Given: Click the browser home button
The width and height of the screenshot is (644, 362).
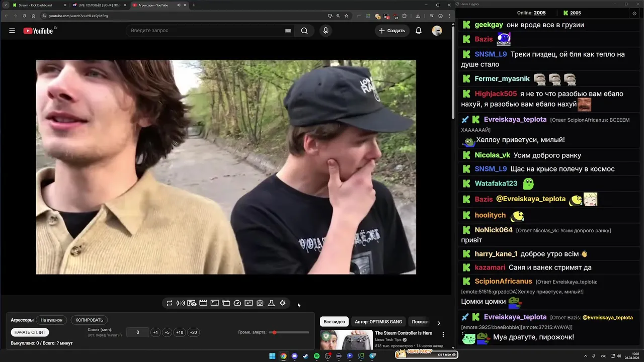Looking at the screenshot, I should [x=34, y=16].
